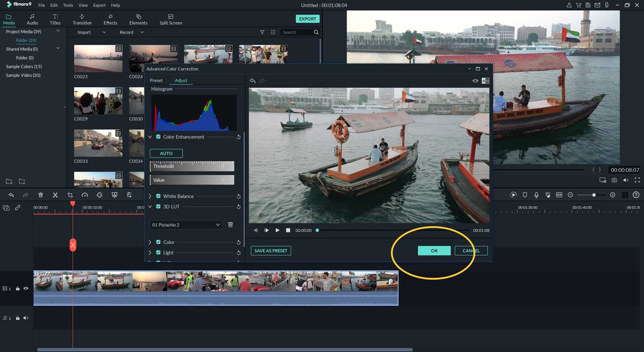Click the SAVE AS PRESET button
This screenshot has height=352, width=644.
[x=271, y=251]
